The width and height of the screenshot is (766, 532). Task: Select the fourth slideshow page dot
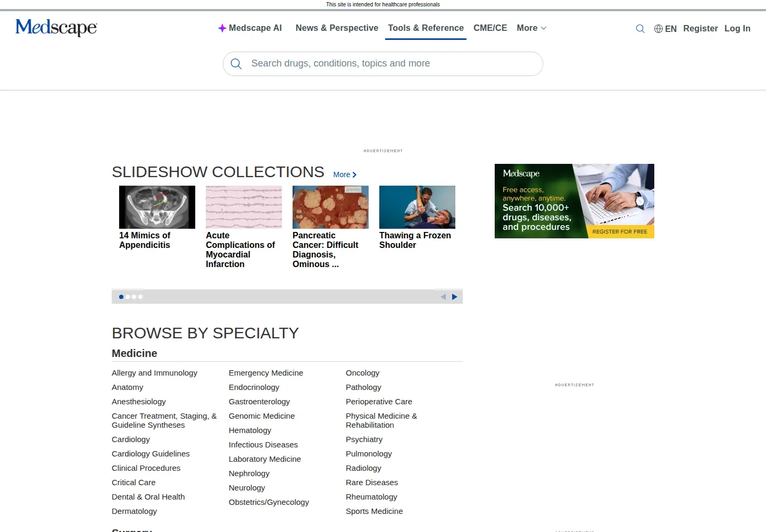click(140, 297)
